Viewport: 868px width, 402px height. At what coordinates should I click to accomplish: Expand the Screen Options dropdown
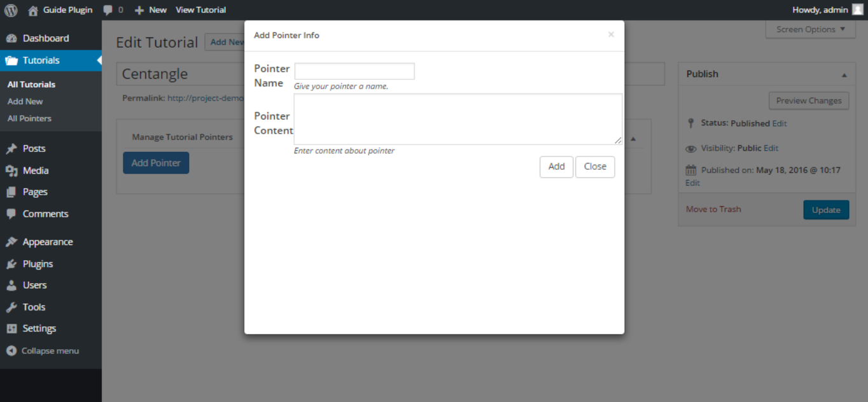(811, 29)
